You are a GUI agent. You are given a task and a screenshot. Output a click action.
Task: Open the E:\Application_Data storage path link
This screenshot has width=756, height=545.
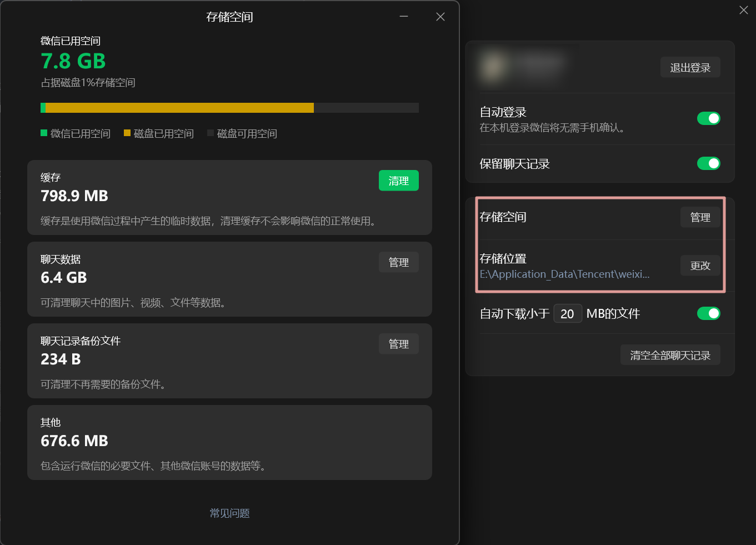point(564,274)
